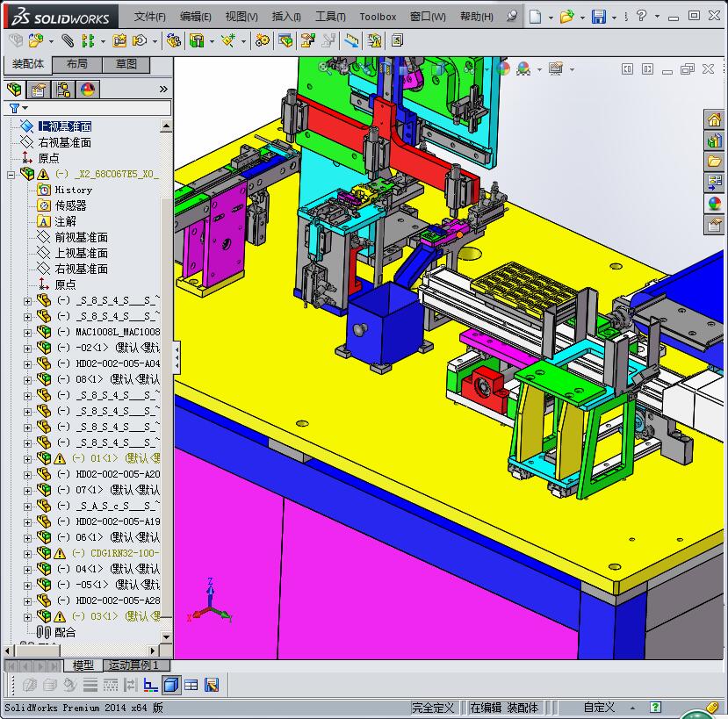Toggle the shaded-with-edges view button in the bottom toolbar
This screenshot has width=728, height=719.
(171, 685)
